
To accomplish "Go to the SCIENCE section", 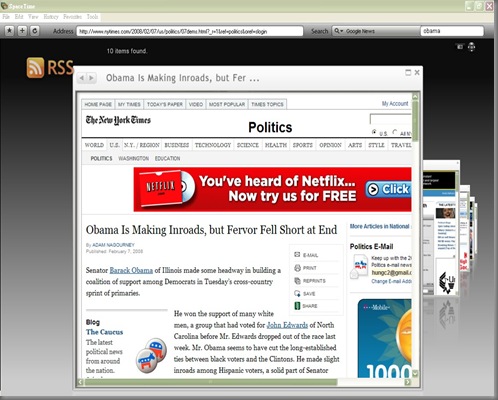I will (248, 145).
